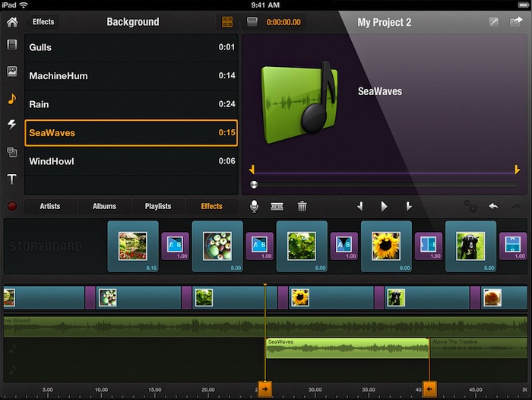
Task: Click the second audio track note icon
Action: tap(13, 370)
